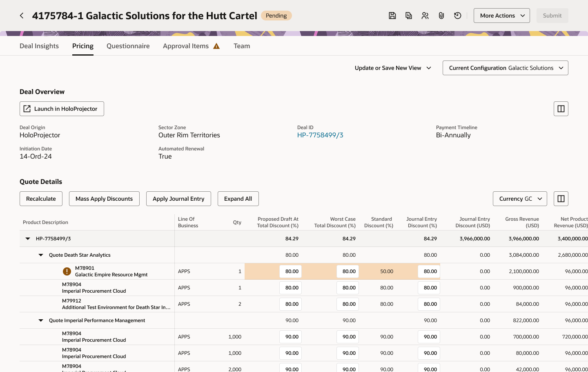Open the team members icon

tap(425, 16)
